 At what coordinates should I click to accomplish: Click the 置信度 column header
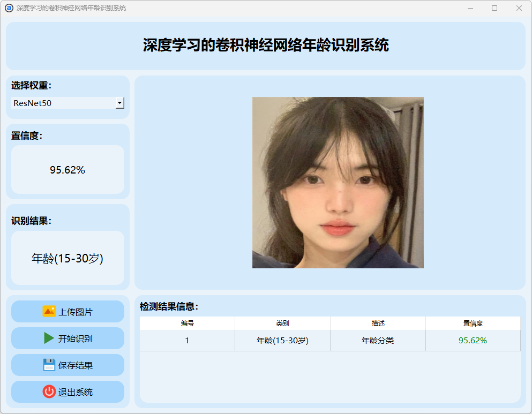pos(473,323)
